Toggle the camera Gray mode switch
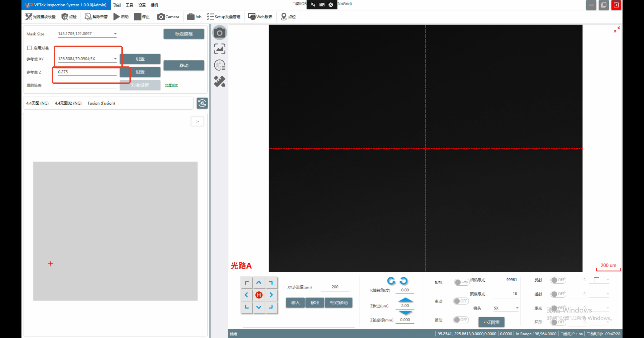This screenshot has width=644, height=338. pyautogui.click(x=461, y=282)
